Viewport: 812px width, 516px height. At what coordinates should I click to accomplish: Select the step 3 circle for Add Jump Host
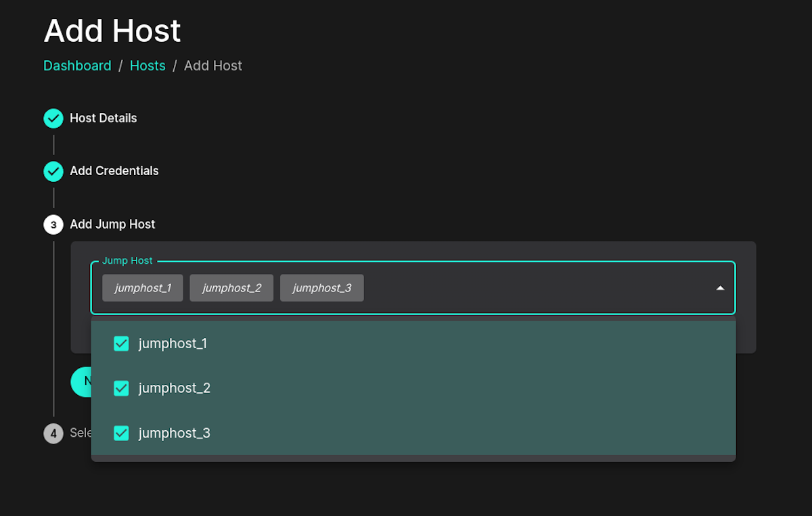(53, 225)
